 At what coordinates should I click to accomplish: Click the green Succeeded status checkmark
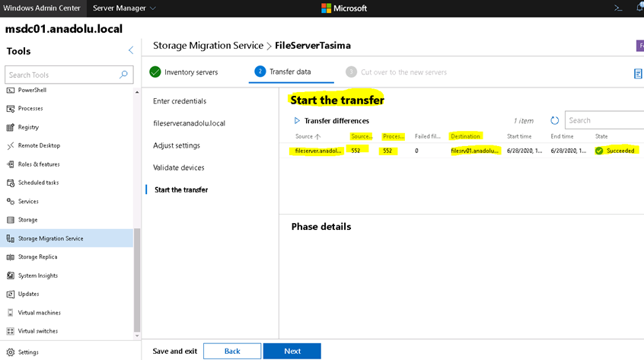599,151
